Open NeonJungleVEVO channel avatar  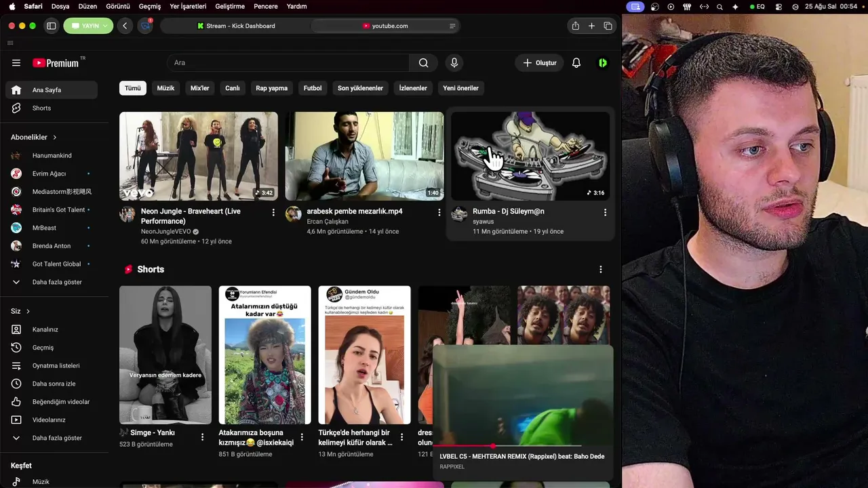point(127,214)
